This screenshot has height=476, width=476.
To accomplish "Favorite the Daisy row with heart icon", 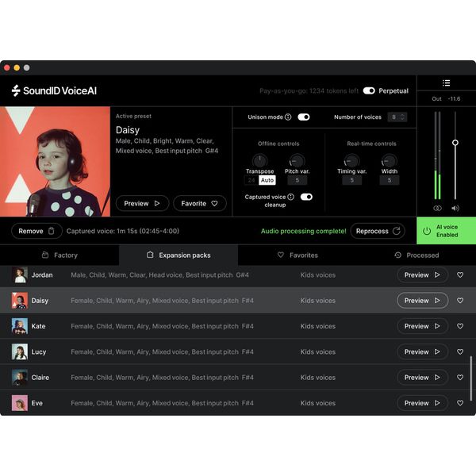I will pos(460,300).
